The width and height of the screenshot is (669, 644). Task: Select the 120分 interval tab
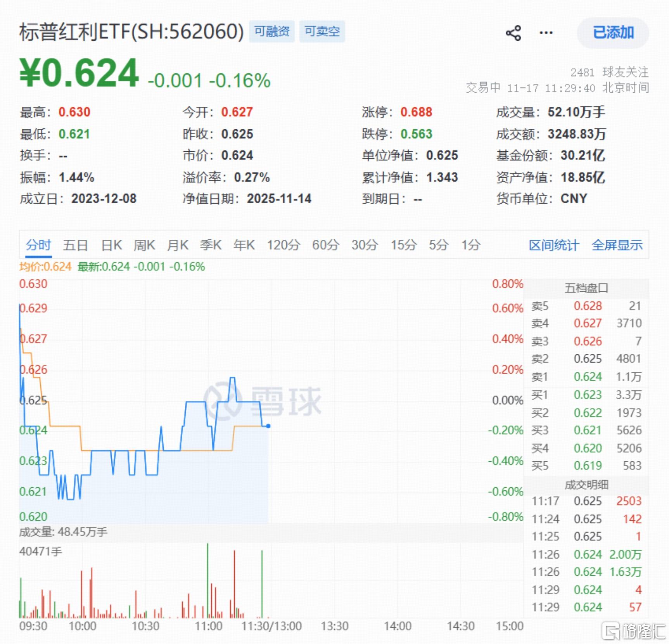(283, 245)
